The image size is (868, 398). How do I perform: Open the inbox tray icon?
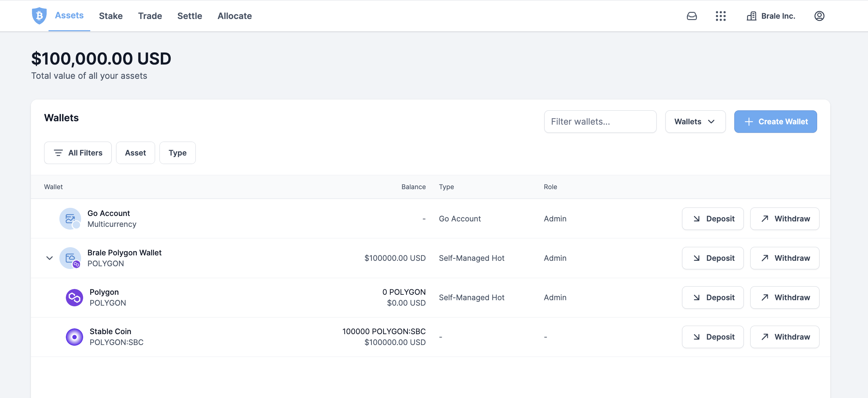(692, 16)
